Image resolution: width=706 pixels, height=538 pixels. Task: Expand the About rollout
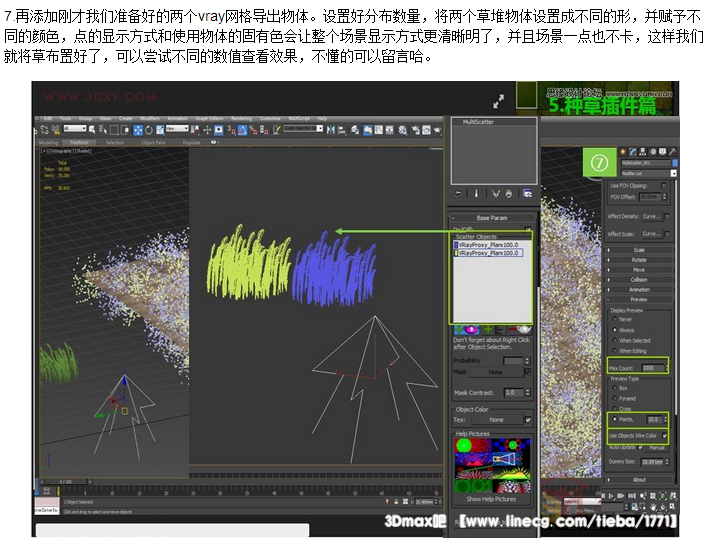tap(639, 479)
